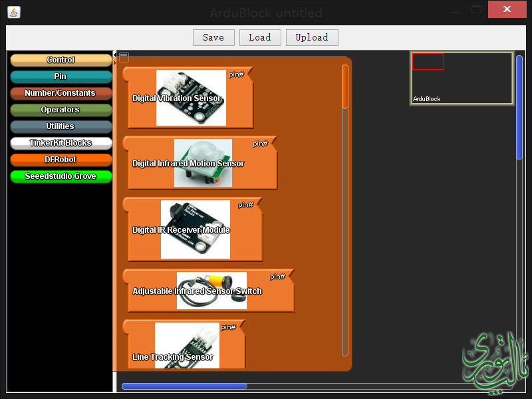Minimize the ArduBlock window
532x399 pixels.
pos(454,12)
